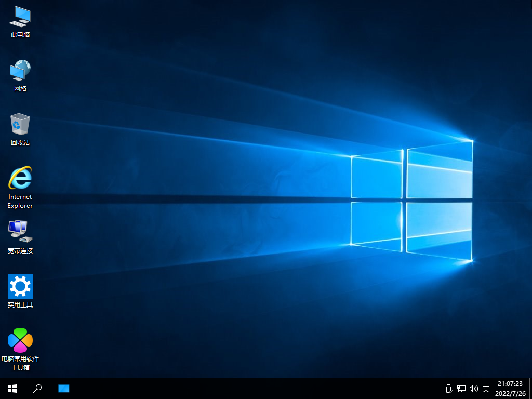Image resolution: width=532 pixels, height=399 pixels.
Task: Open the Windows Start menu
Action: pyautogui.click(x=12, y=389)
